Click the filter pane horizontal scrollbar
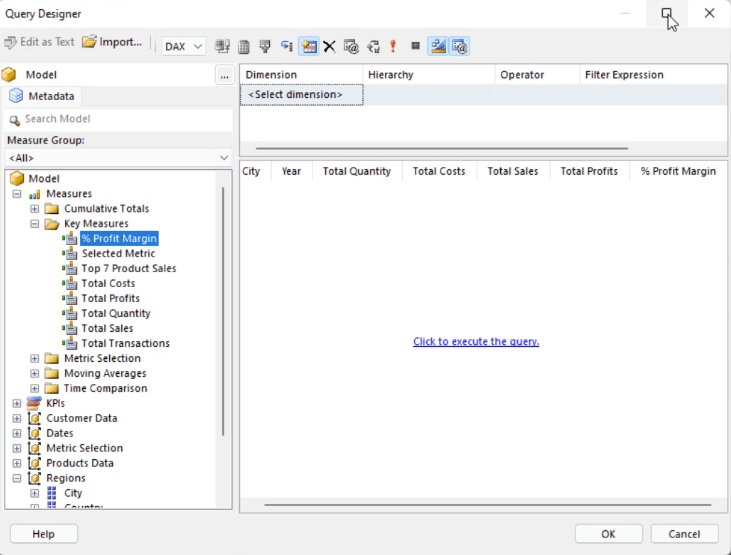This screenshot has width=731, height=555. 441,148
